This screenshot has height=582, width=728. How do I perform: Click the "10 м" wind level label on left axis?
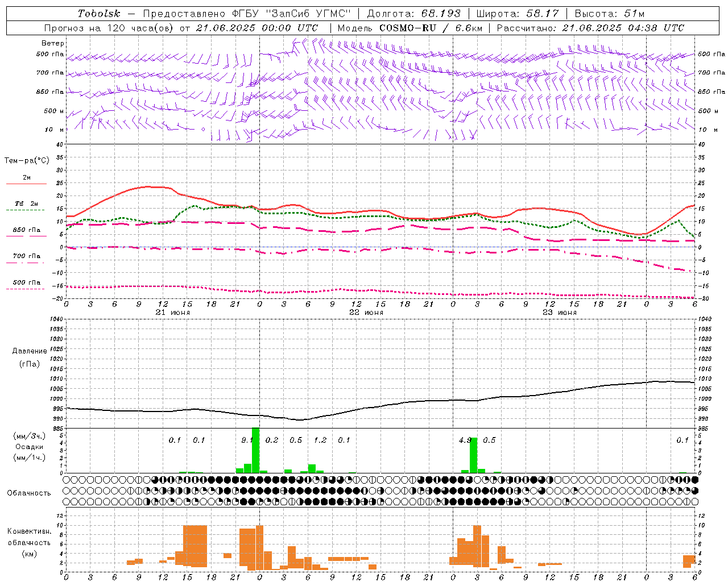(55, 130)
